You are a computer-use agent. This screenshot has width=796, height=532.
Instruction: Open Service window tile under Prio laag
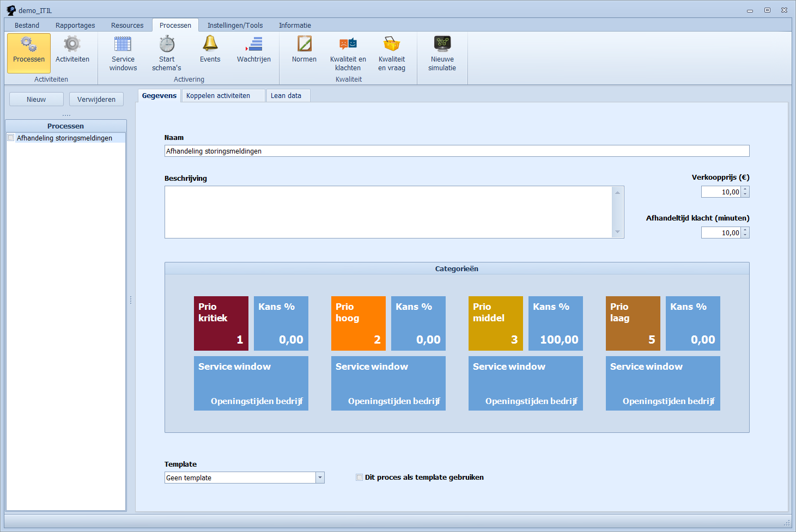pyautogui.click(x=663, y=383)
